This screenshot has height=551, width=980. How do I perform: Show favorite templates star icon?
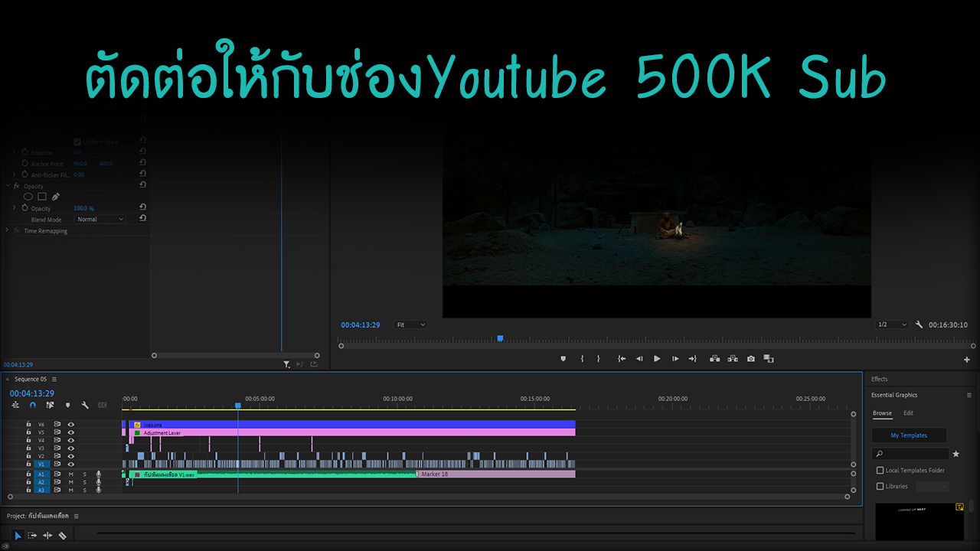955,454
